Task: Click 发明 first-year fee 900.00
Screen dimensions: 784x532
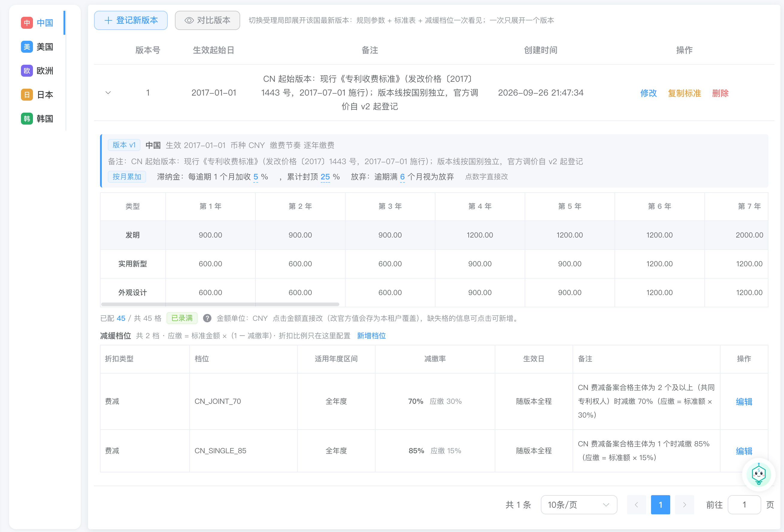Action: [210, 235]
